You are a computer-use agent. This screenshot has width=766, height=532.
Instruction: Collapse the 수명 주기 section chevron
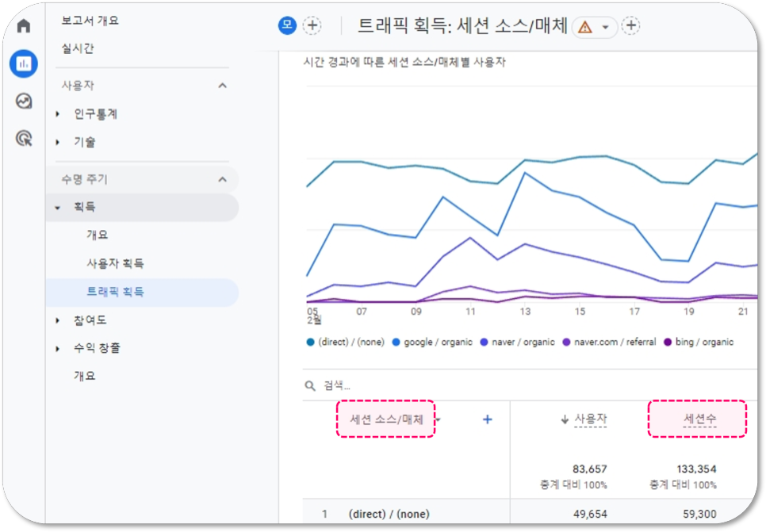coord(222,179)
